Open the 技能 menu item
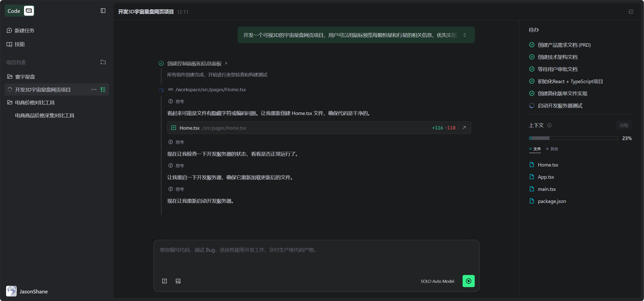Screen dimensions: 644x301 pos(19,44)
